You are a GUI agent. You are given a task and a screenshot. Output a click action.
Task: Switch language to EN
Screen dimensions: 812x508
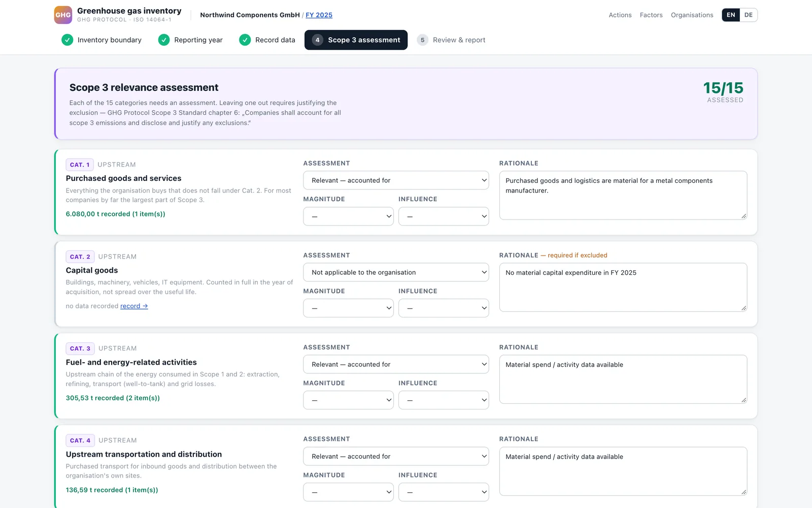(731, 15)
